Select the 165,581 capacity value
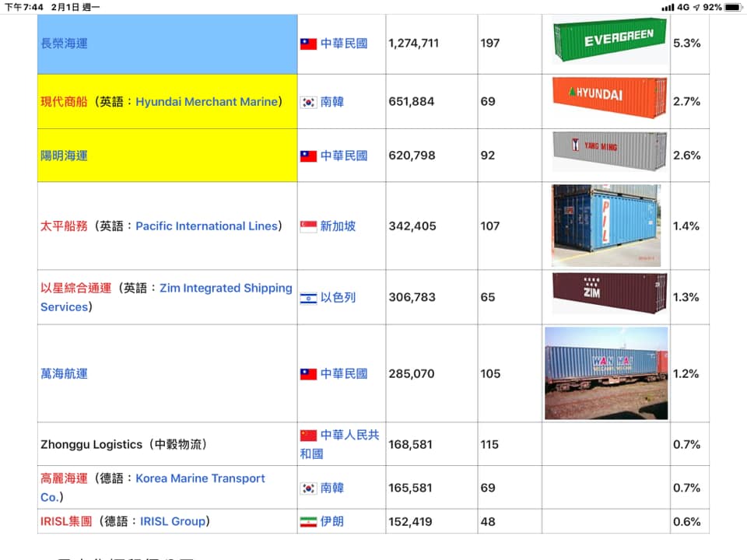 click(x=411, y=488)
